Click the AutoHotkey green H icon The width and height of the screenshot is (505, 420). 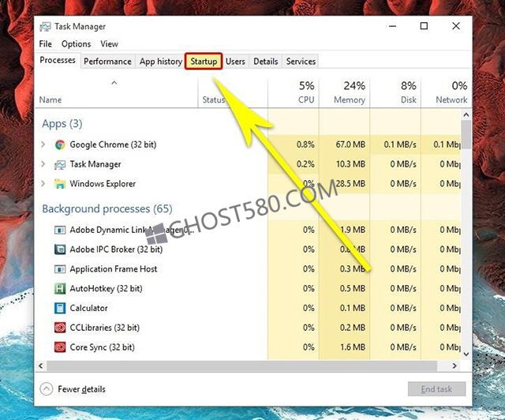click(x=60, y=288)
